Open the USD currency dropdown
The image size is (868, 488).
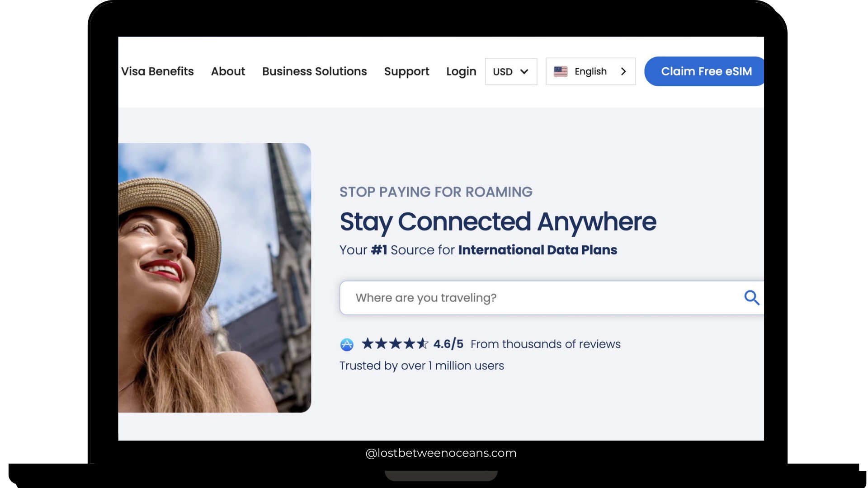tap(510, 71)
